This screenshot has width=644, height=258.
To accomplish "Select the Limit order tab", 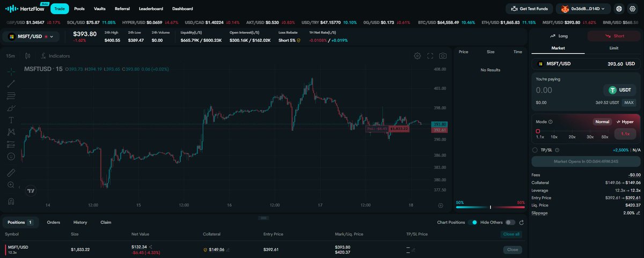I will click(x=614, y=48).
